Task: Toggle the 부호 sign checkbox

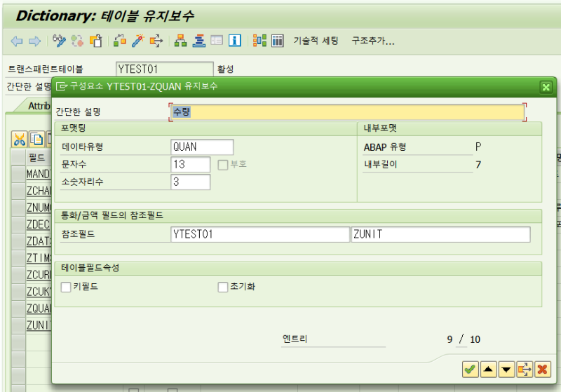Action: pos(222,165)
